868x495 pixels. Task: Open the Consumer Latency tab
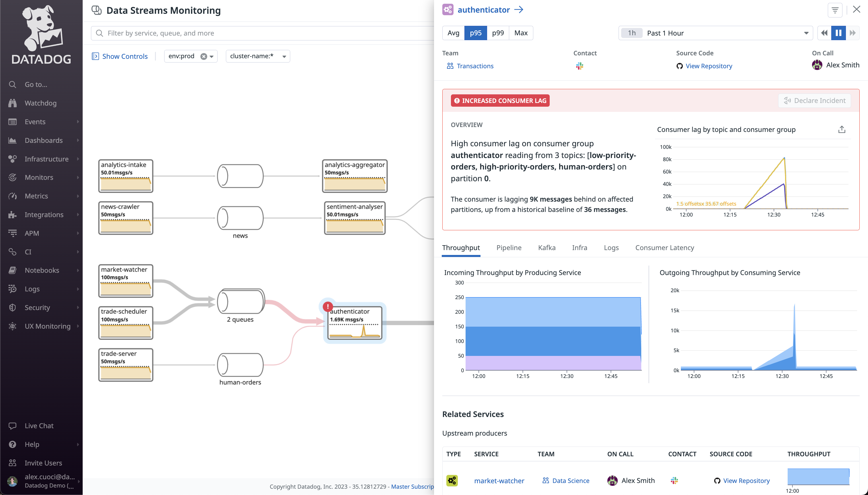(664, 248)
